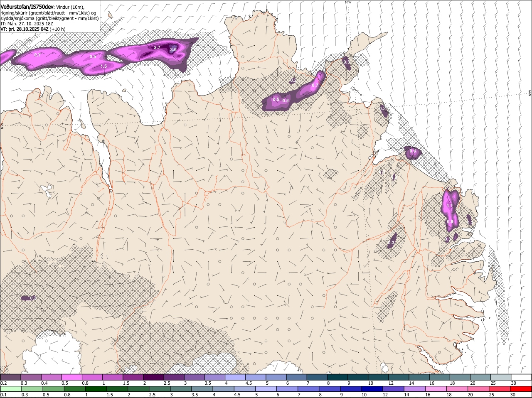
Task: Select the white 30 swatch in the snow legend
Action: pos(521,377)
